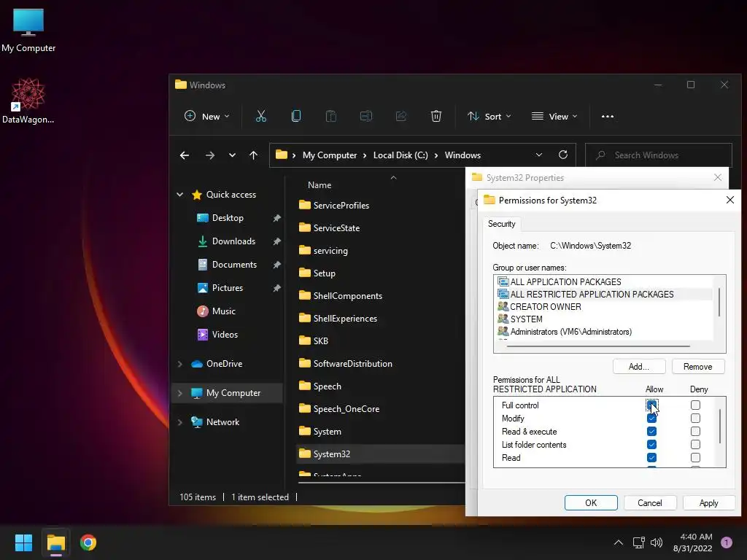Select Desktop in Quick access
This screenshot has width=747, height=560.
tap(228, 217)
